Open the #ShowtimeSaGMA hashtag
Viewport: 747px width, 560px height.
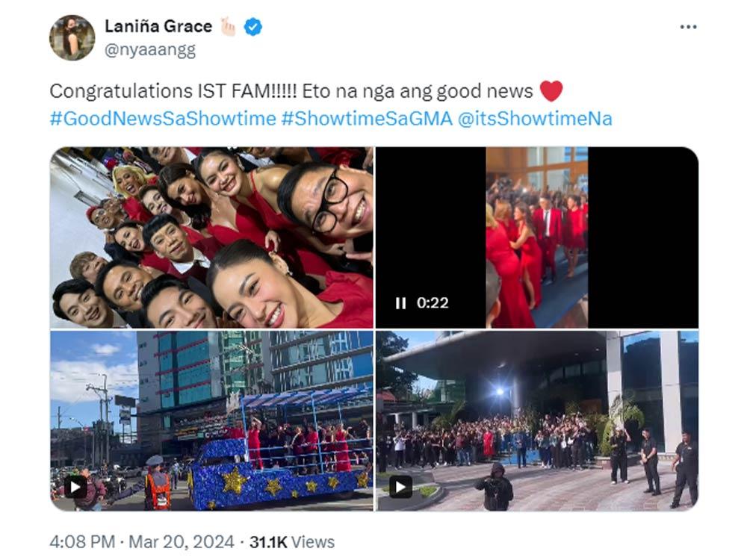[366, 119]
